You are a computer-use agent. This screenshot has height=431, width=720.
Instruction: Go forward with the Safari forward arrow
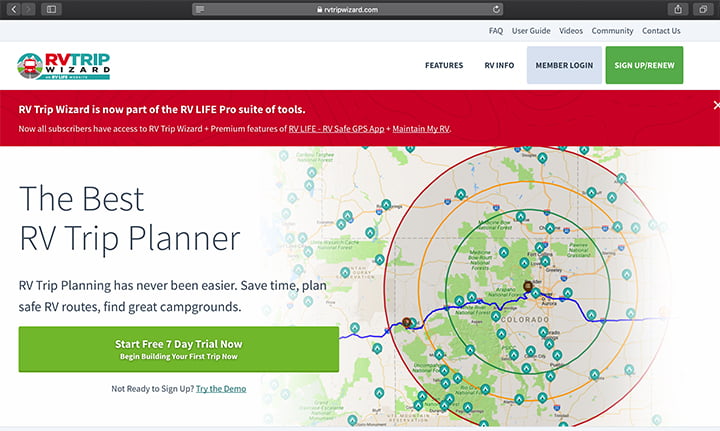point(28,9)
